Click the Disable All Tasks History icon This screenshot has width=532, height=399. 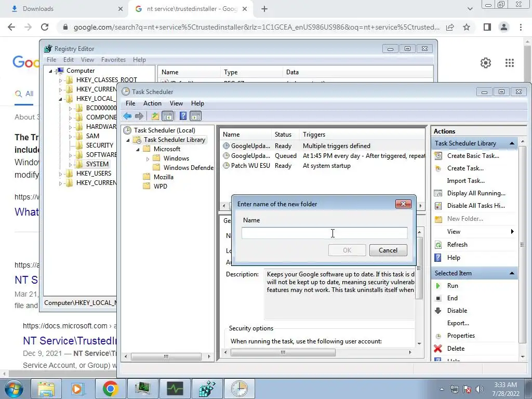point(438,206)
